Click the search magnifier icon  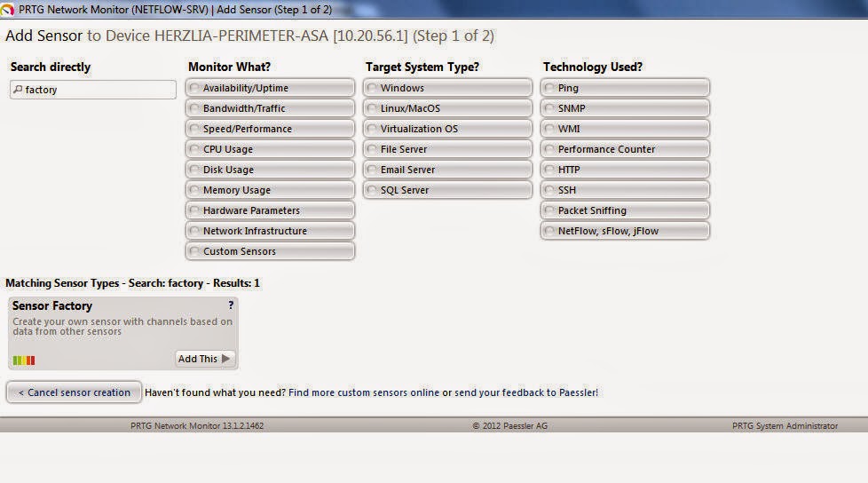pyautogui.click(x=18, y=89)
